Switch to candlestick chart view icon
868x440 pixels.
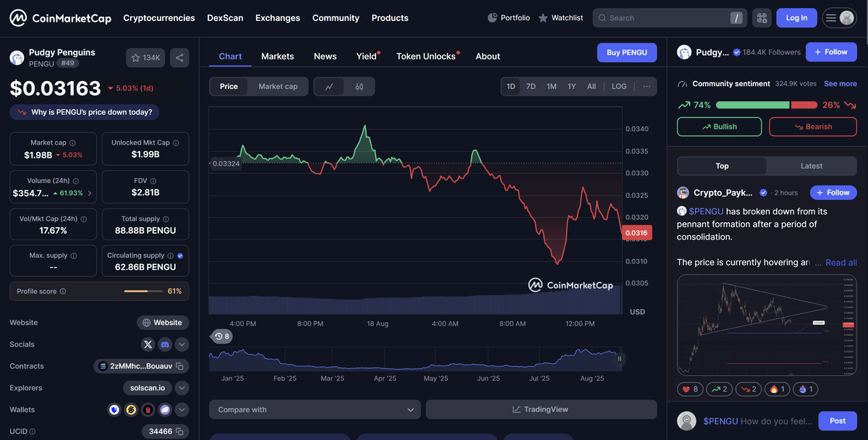(359, 86)
